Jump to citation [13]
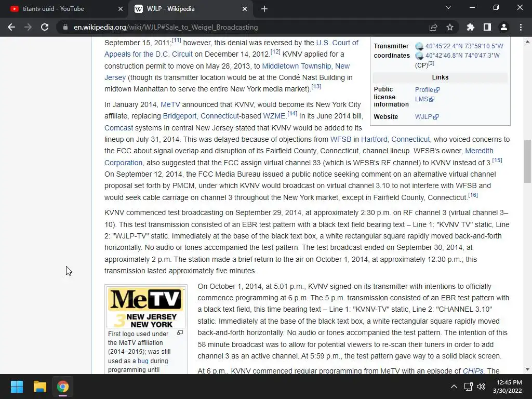Screen dimensions: 532x399 pyautogui.click(x=316, y=87)
